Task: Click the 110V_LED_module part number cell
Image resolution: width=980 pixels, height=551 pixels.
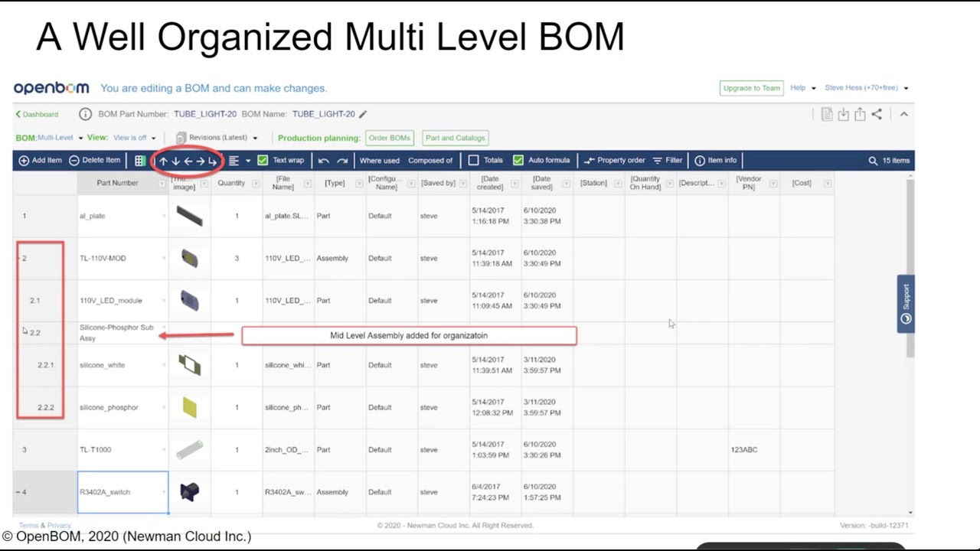Action: tap(122, 301)
